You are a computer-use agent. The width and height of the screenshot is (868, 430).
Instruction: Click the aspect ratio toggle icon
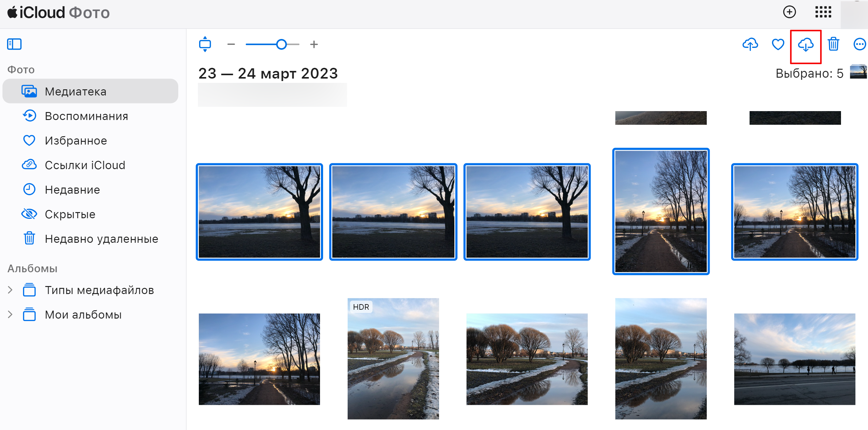[x=205, y=44]
